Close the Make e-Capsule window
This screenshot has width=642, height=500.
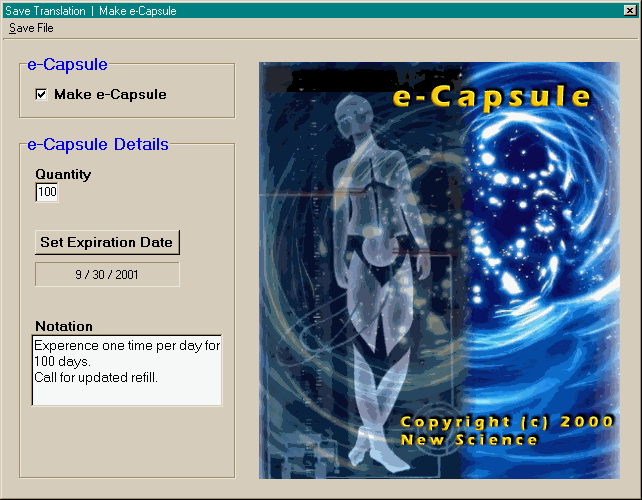click(630, 9)
